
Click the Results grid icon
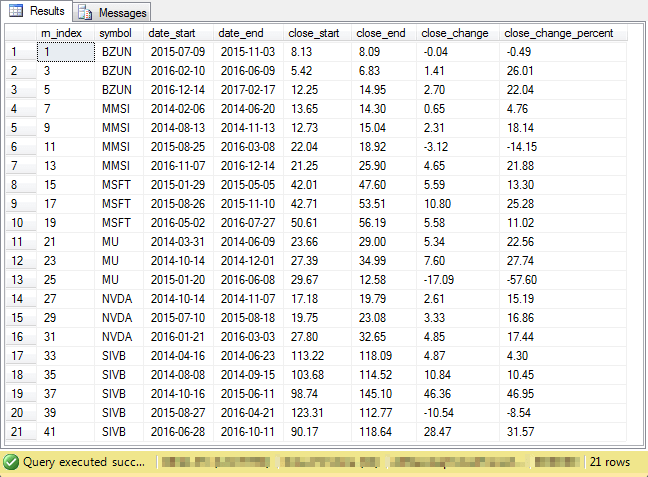click(x=16, y=11)
